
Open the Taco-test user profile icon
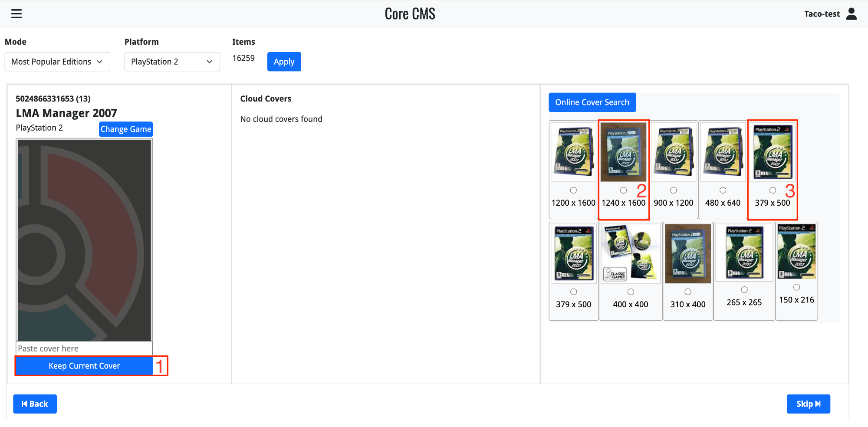coord(852,14)
